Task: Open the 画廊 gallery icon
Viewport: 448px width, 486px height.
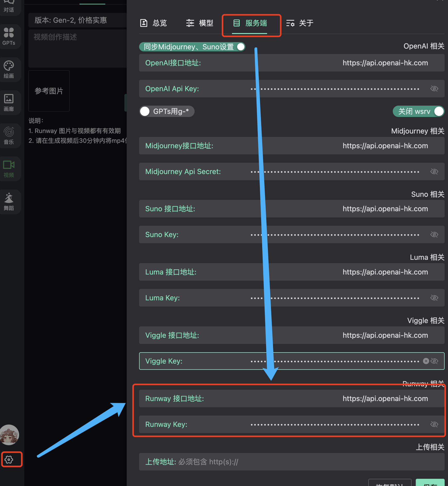Action: [9, 102]
